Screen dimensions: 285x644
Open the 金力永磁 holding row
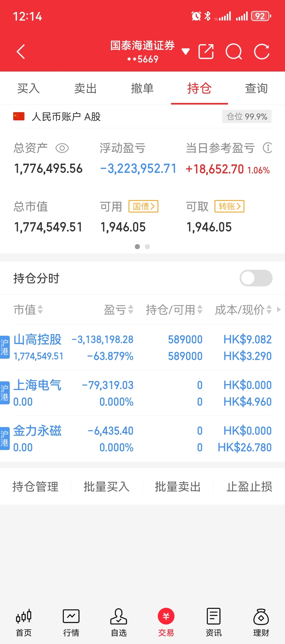pyautogui.click(x=142, y=439)
